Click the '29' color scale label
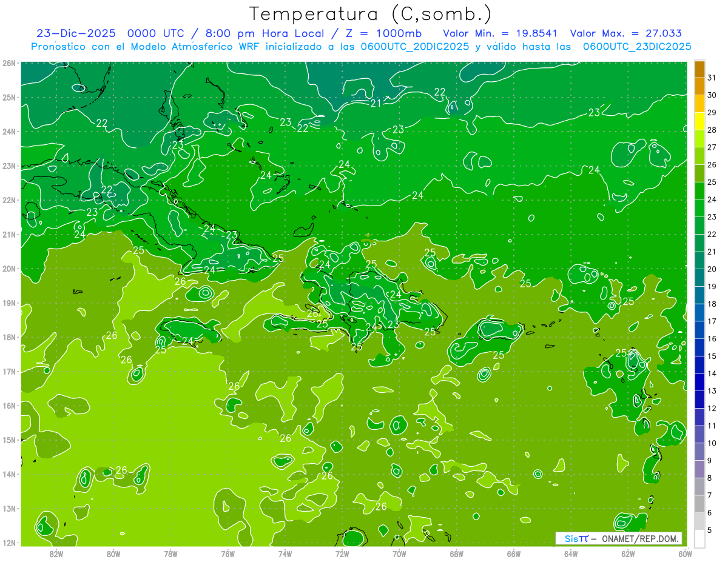The image size is (728, 562). click(712, 113)
